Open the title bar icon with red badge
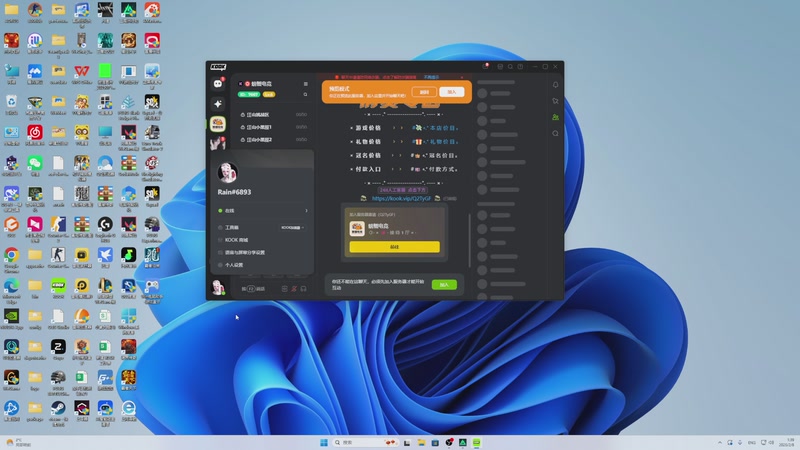The width and height of the screenshot is (800, 450). (486, 66)
